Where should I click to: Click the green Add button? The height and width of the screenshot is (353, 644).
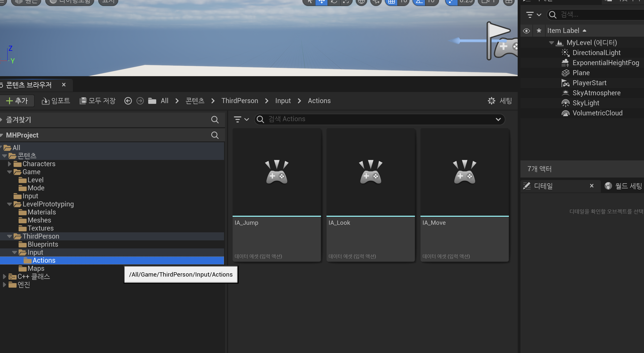[x=17, y=101]
